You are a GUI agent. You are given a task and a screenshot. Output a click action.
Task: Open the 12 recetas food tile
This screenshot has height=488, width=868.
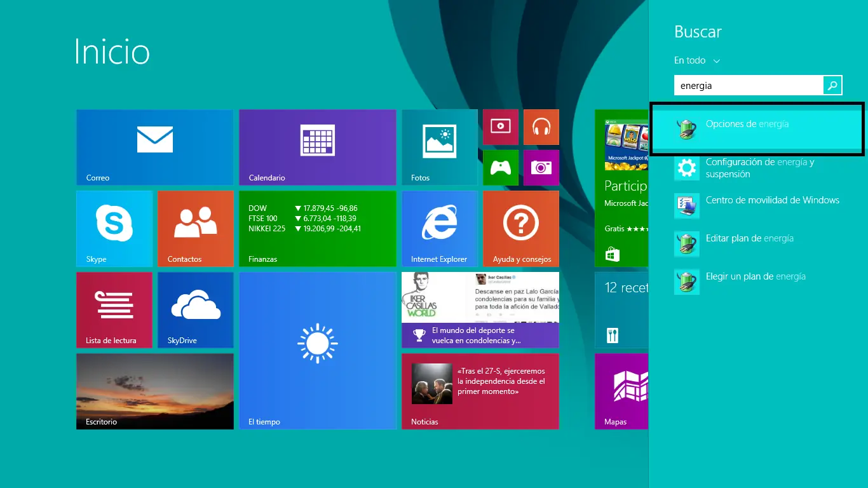[621, 310]
